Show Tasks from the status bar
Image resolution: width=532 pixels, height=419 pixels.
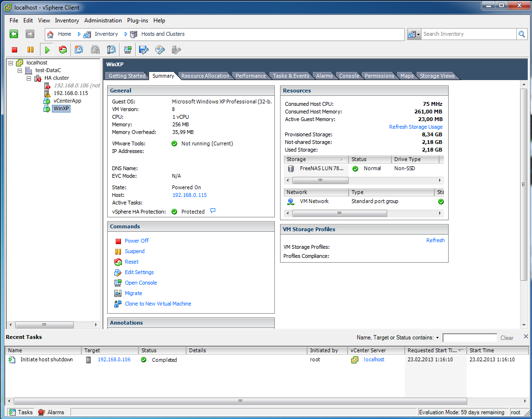(x=20, y=412)
